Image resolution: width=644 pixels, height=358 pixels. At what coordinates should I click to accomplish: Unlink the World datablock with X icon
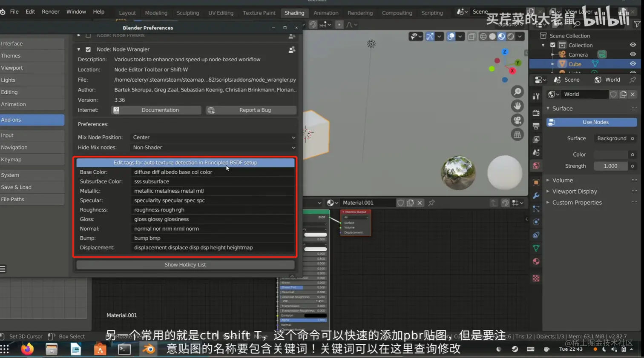click(x=632, y=94)
